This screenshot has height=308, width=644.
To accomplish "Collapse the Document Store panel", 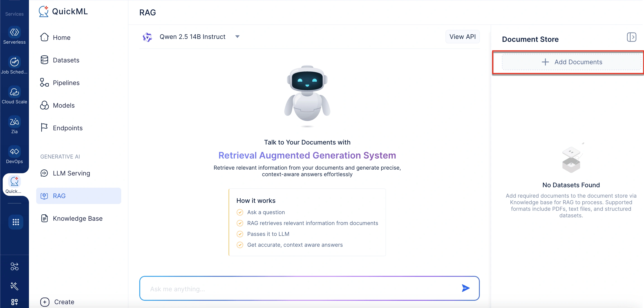I will (x=632, y=37).
